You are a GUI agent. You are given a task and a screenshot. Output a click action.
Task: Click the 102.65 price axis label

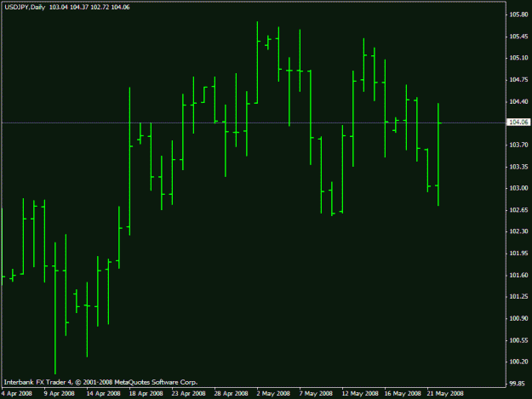coord(518,210)
